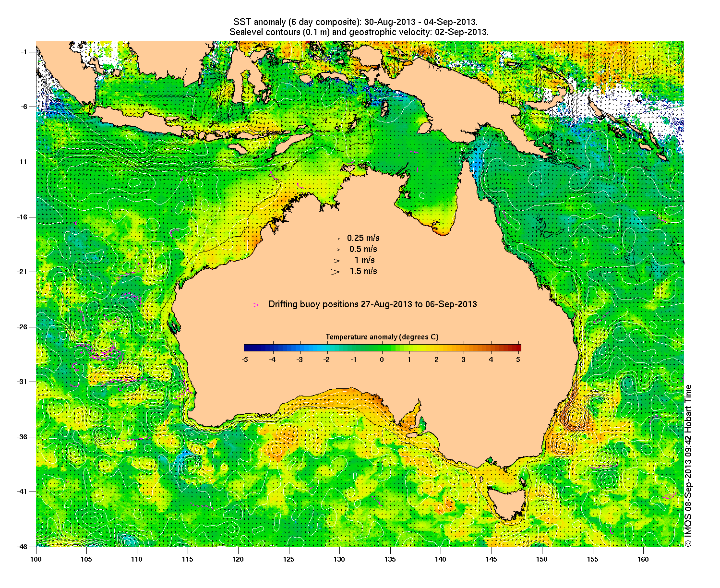720x588 pixels.
Task: Click the longitude axis label "145"
Action: point(492,559)
